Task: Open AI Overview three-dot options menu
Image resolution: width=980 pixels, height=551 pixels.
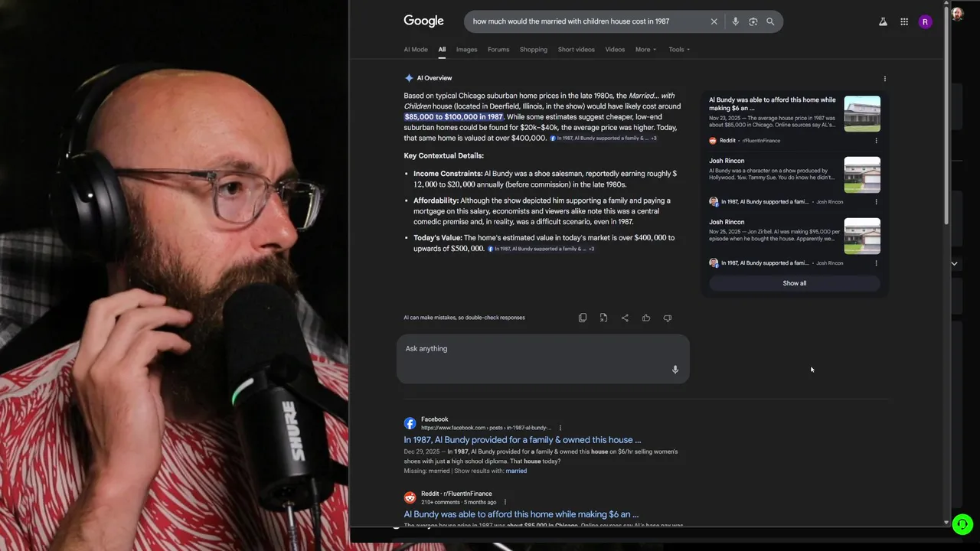Action: [885, 78]
